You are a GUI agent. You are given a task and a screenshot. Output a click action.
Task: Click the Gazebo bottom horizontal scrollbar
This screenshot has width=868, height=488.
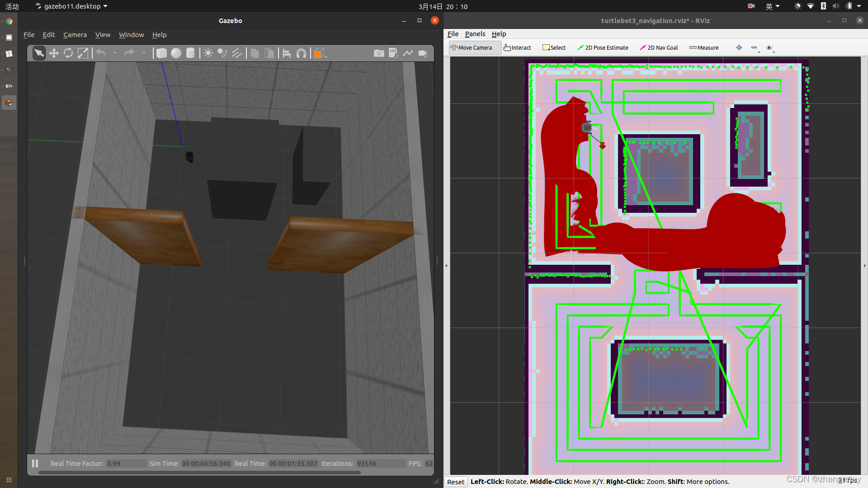(199, 473)
